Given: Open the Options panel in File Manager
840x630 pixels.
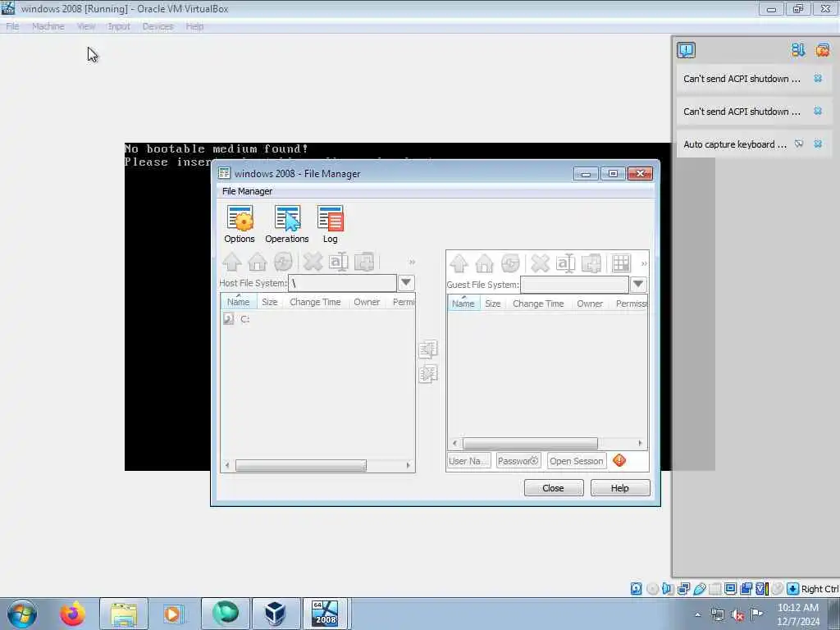Looking at the screenshot, I should (240, 225).
